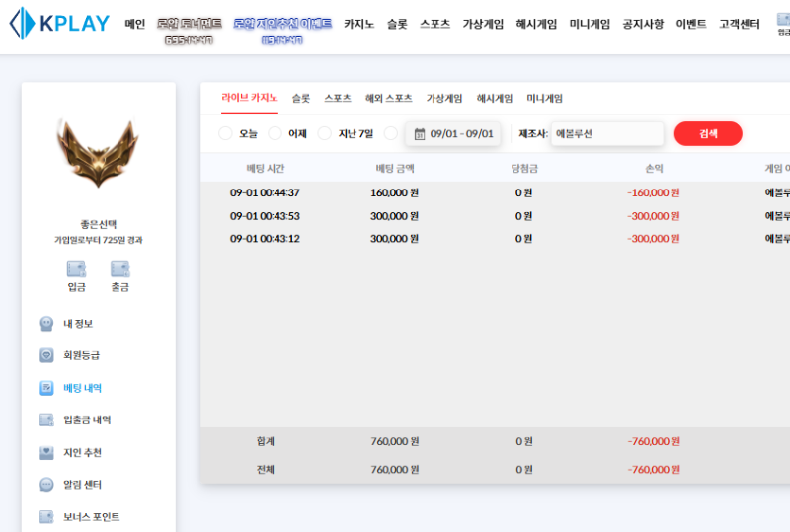Open the 입금 deposit wallet icon
The height and width of the screenshot is (532, 790).
[77, 269]
